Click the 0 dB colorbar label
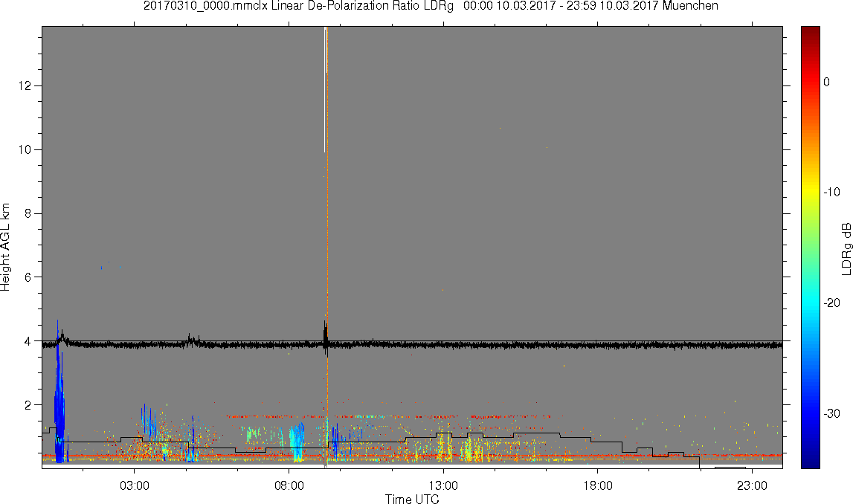This screenshot has width=853, height=504. (826, 82)
